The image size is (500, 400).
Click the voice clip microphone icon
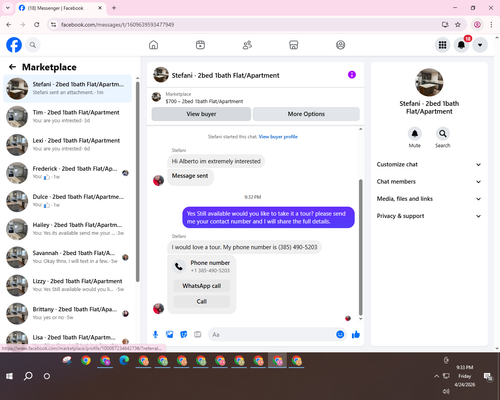155,334
